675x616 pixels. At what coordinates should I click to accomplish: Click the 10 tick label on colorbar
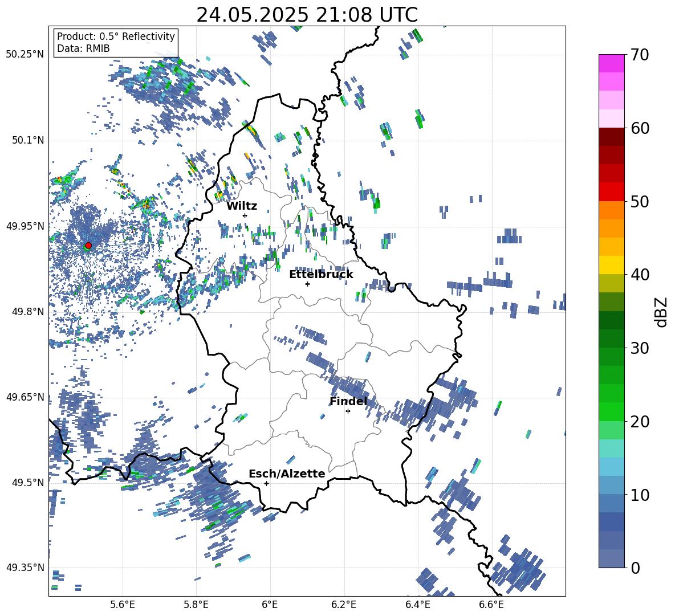coord(640,495)
